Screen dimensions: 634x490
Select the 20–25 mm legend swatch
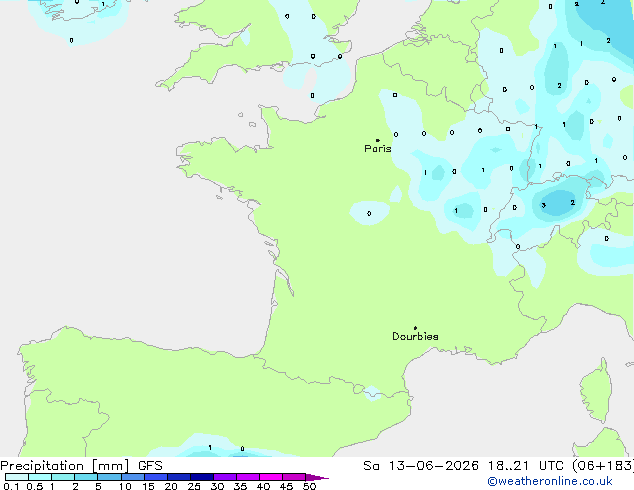[178, 477]
